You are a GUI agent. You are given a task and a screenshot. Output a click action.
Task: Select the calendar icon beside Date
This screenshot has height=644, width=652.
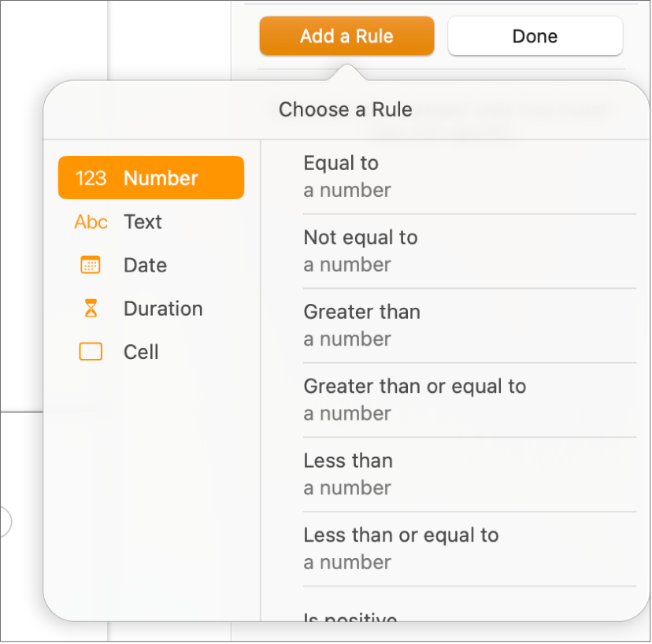pos(90,265)
